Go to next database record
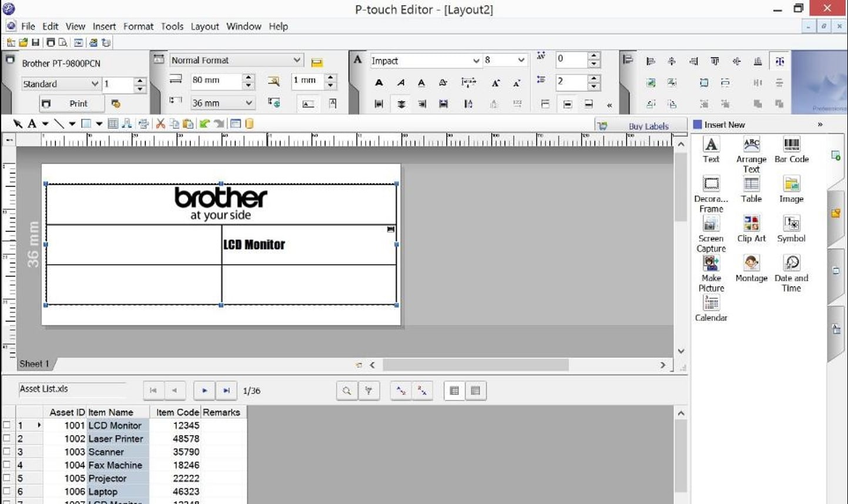The height and width of the screenshot is (504, 848). point(204,391)
